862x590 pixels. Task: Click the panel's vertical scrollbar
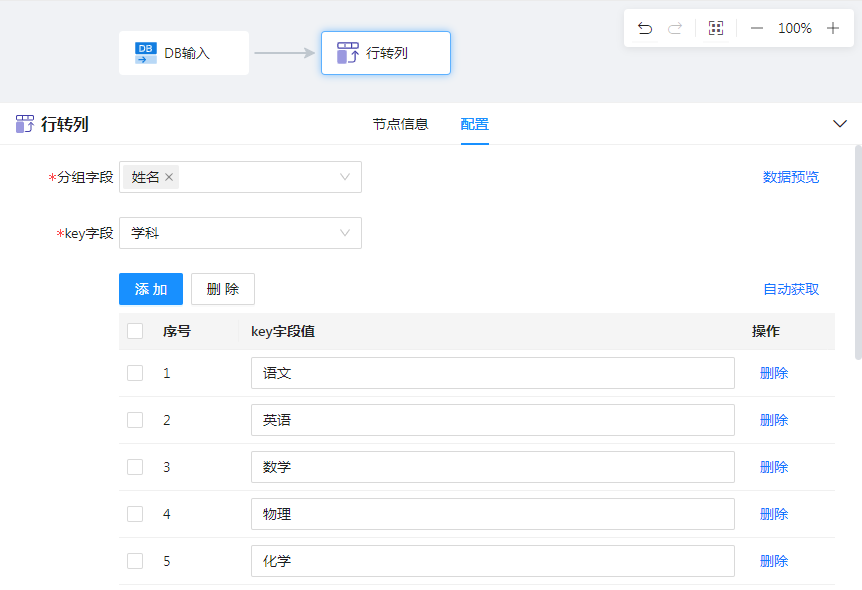857,250
